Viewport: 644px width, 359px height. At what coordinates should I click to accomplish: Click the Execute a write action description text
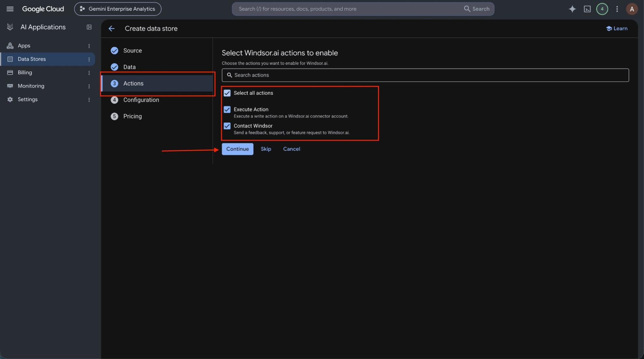[291, 116]
